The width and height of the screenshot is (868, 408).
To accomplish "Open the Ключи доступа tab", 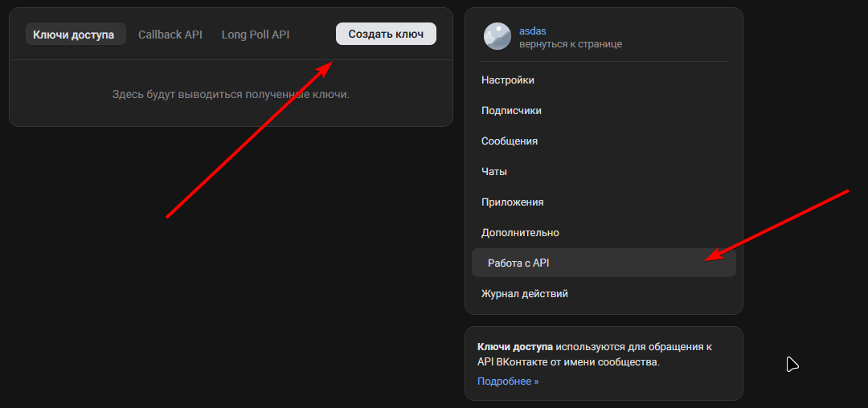I will [x=76, y=35].
